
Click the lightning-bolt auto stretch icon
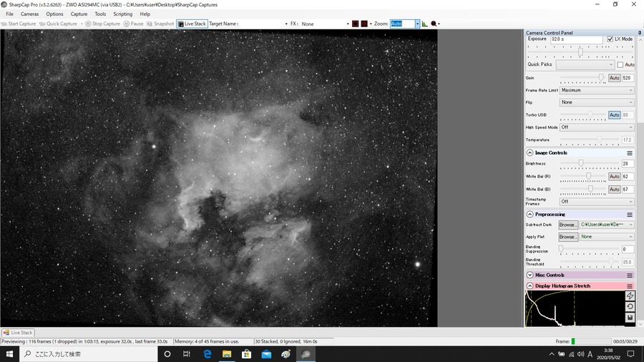pos(630,296)
